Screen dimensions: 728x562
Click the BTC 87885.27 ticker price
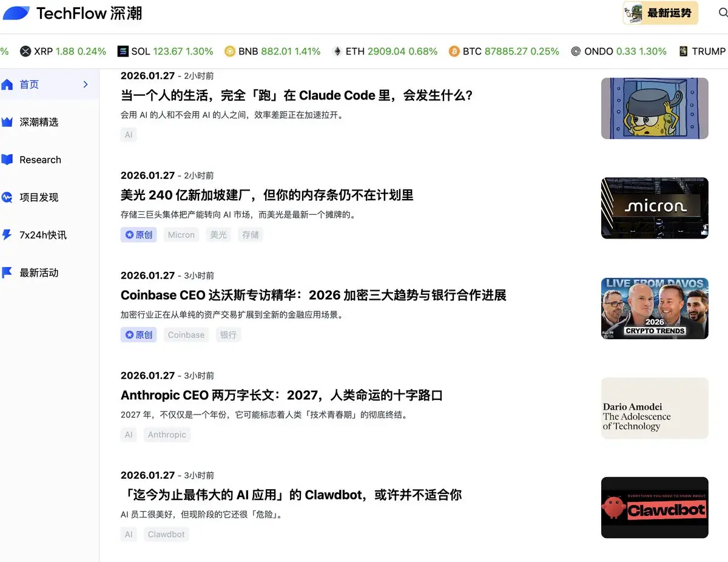coord(506,52)
